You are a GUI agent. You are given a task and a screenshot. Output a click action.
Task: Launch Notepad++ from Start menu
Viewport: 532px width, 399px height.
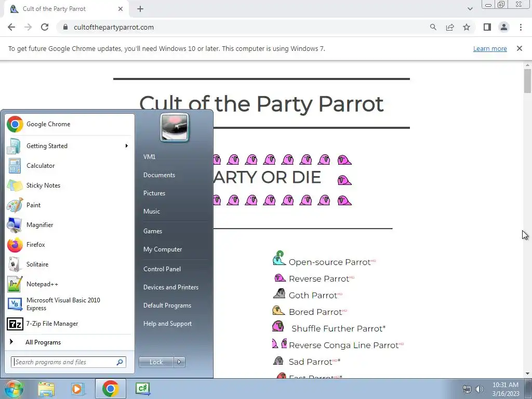tap(69, 284)
